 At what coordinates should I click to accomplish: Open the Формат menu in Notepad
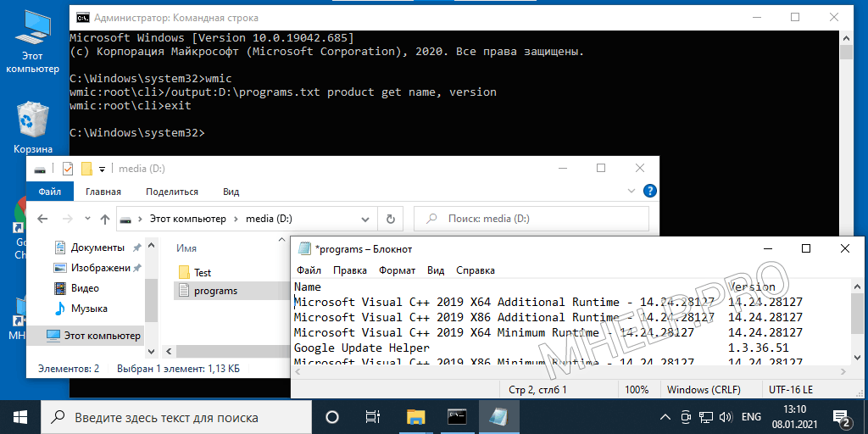click(x=397, y=270)
